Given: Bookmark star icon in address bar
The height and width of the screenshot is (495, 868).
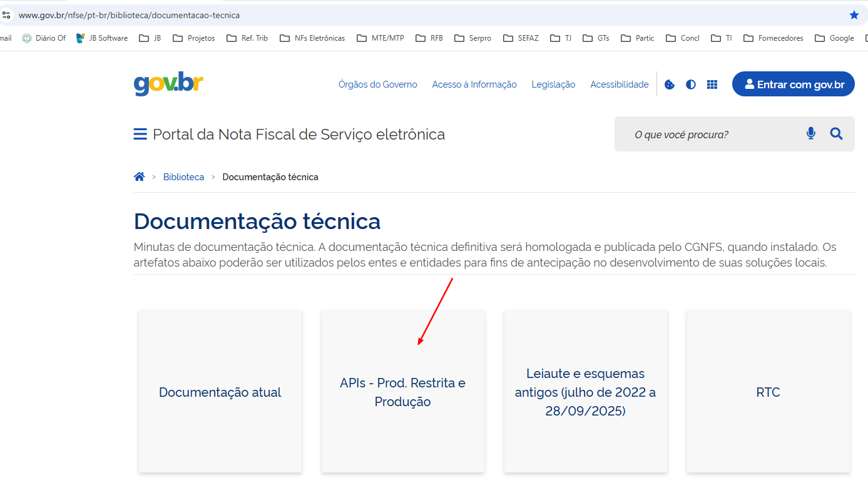Looking at the screenshot, I should (854, 15).
